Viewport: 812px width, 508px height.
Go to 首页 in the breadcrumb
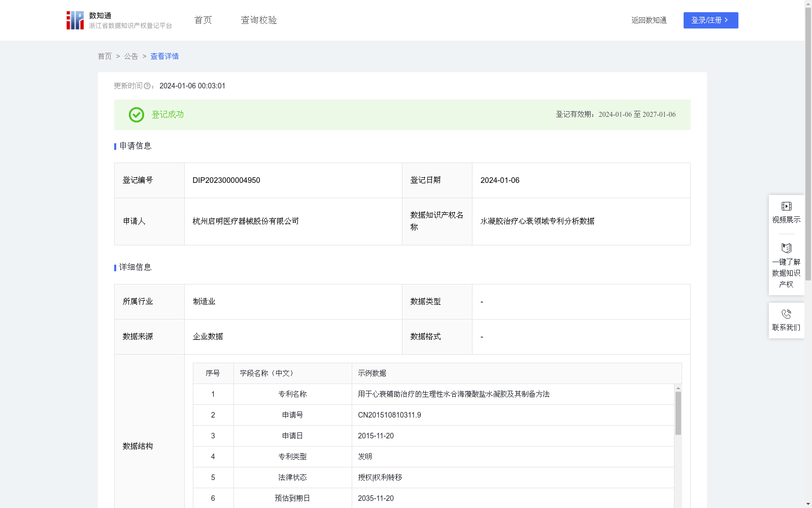(x=105, y=56)
